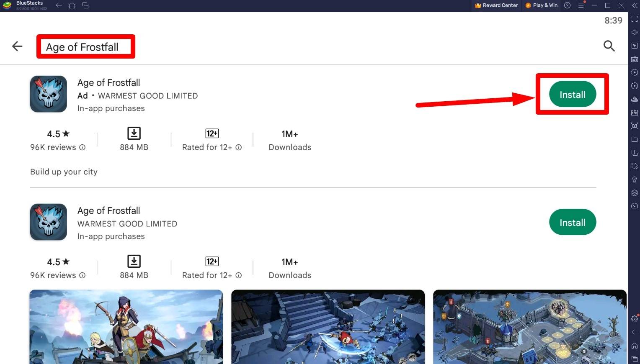Rotate the screen using the sidebar icon

pyautogui.click(x=635, y=166)
